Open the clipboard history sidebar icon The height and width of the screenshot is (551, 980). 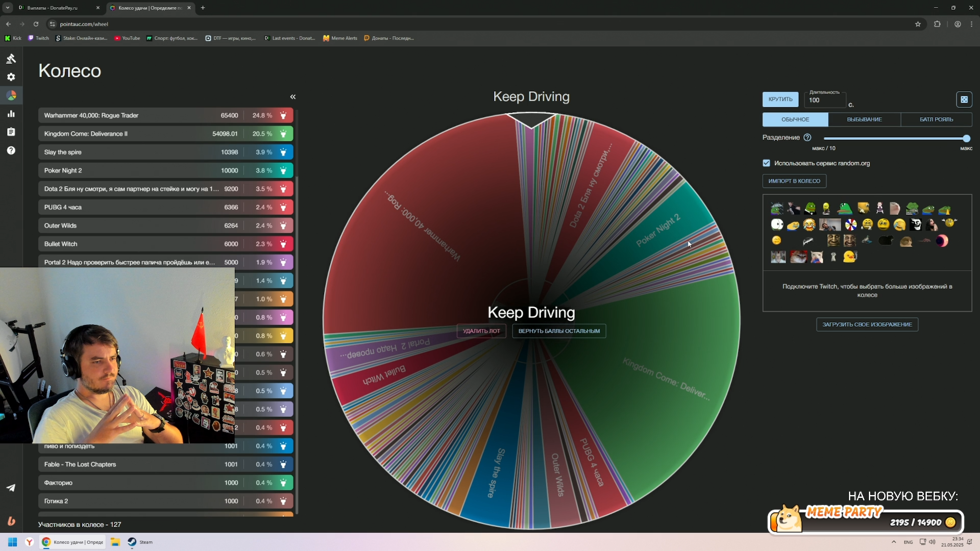click(11, 132)
